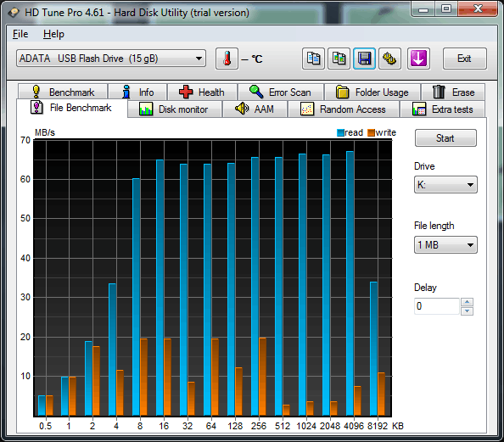Select the Random Access tab
This screenshot has height=442, width=504.
point(344,109)
